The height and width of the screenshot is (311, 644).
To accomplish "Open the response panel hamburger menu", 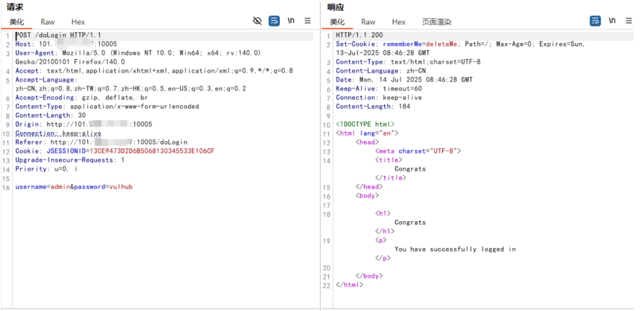I will coord(629,21).
